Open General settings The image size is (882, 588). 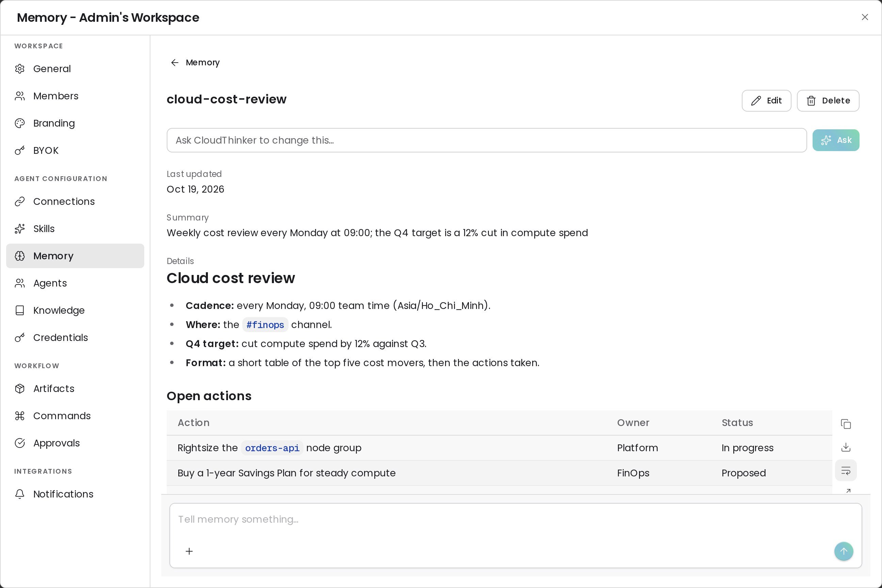[x=75, y=69]
